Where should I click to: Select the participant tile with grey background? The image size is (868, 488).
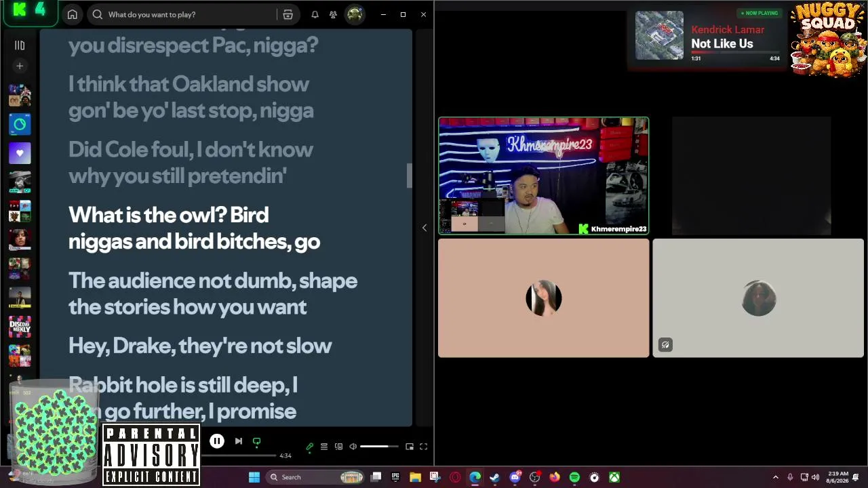(758, 298)
